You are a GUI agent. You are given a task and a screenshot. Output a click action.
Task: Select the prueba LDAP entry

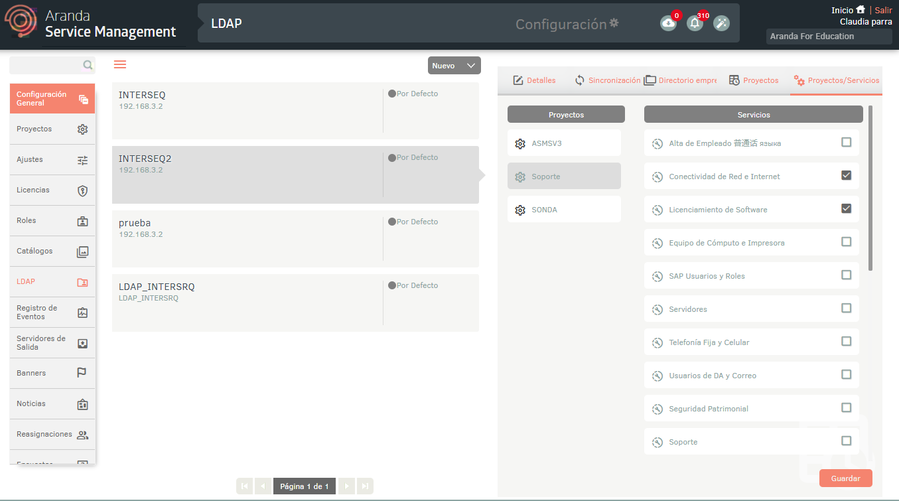click(x=295, y=238)
